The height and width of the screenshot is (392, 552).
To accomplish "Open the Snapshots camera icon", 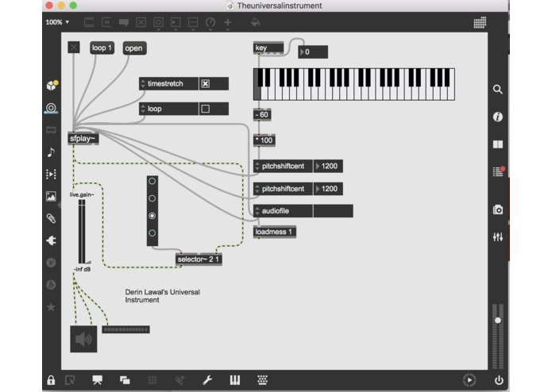I will (497, 210).
